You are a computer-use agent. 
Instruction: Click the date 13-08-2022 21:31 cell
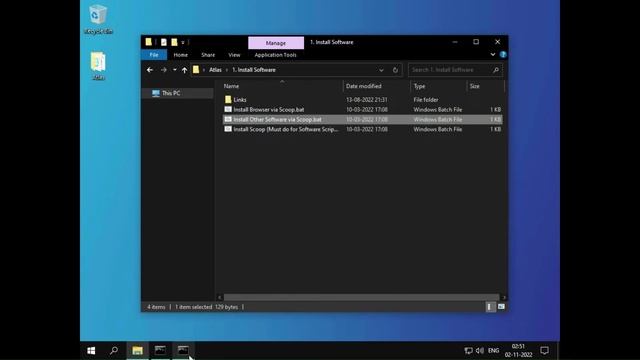[x=367, y=100]
